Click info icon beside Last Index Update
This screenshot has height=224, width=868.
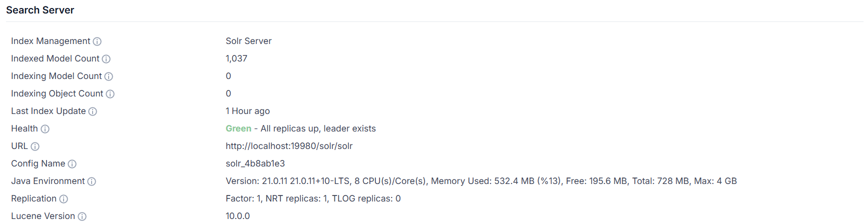click(93, 111)
